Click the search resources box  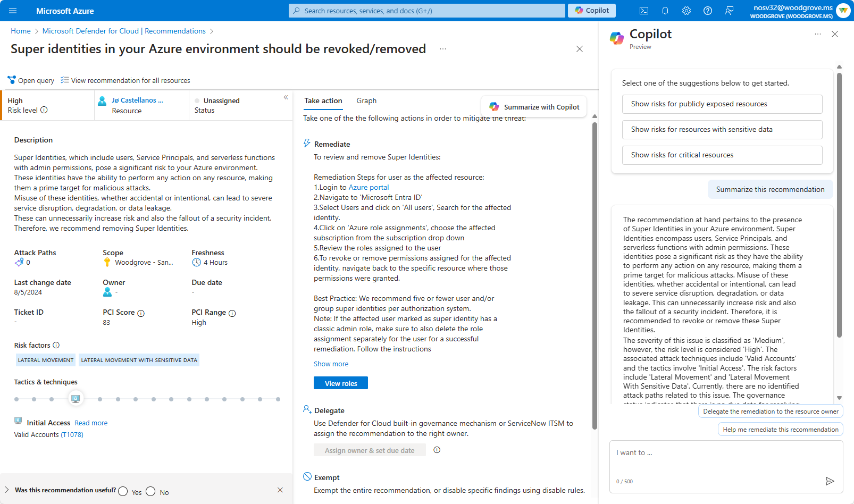(427, 11)
